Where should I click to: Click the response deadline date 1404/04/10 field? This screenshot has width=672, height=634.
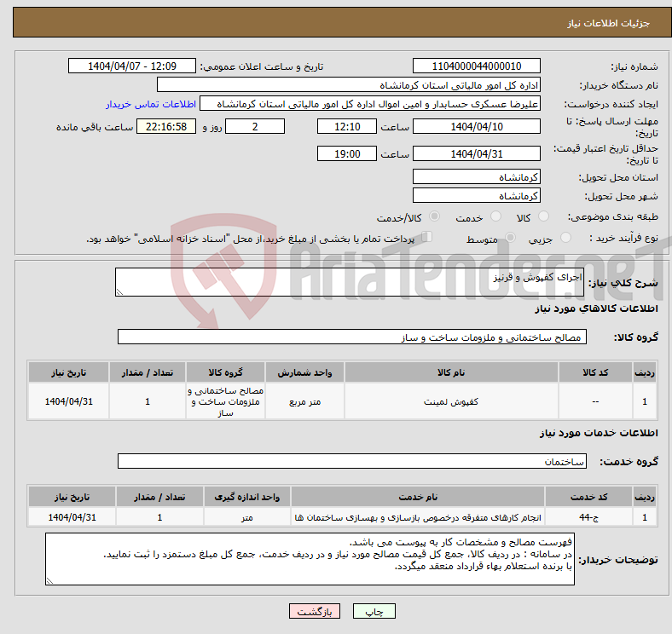[476, 126]
